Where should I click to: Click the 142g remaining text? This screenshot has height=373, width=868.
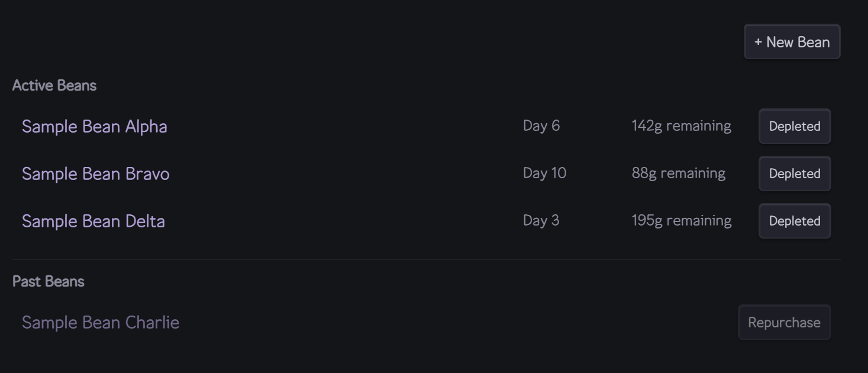(x=681, y=126)
